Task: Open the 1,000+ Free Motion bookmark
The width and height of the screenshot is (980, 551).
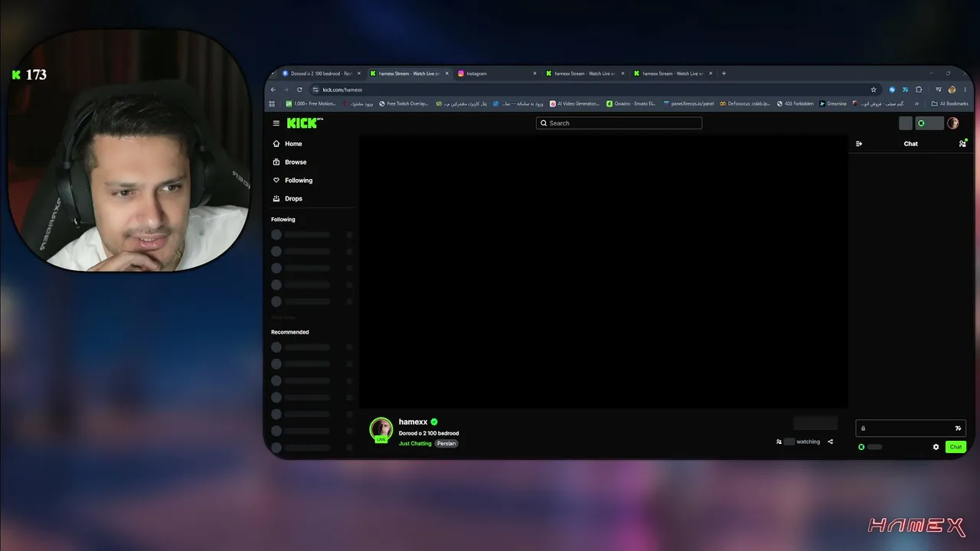Action: coord(311,104)
